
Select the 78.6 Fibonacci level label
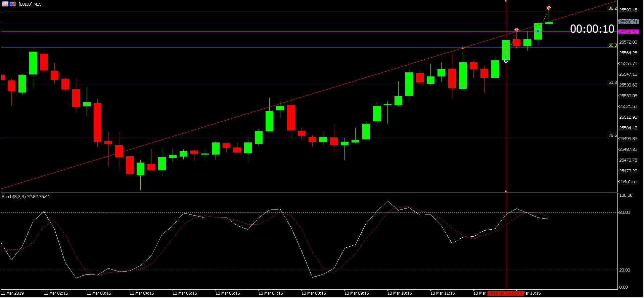coord(613,135)
